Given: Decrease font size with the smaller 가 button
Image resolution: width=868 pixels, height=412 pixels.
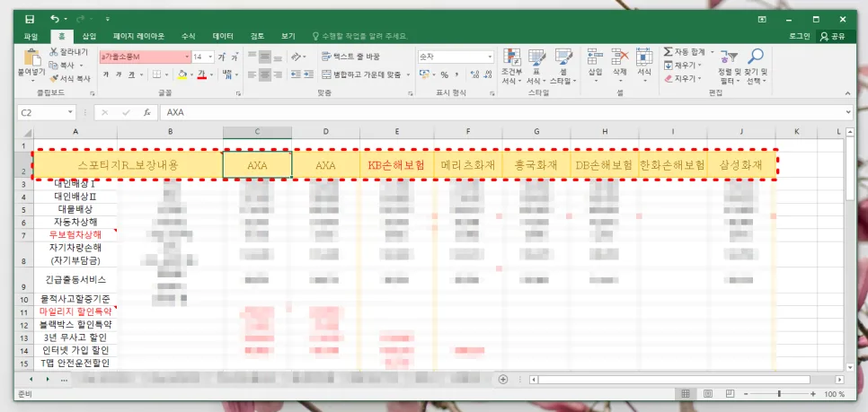Looking at the screenshot, I should tap(235, 57).
